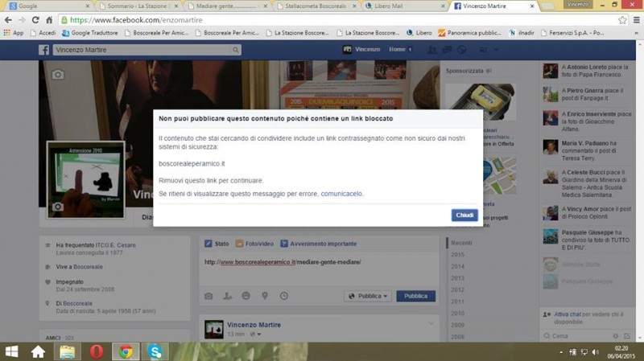The height and width of the screenshot is (361, 644).
Task: Open chat settings gear icon
Action: pyautogui.click(x=615, y=336)
